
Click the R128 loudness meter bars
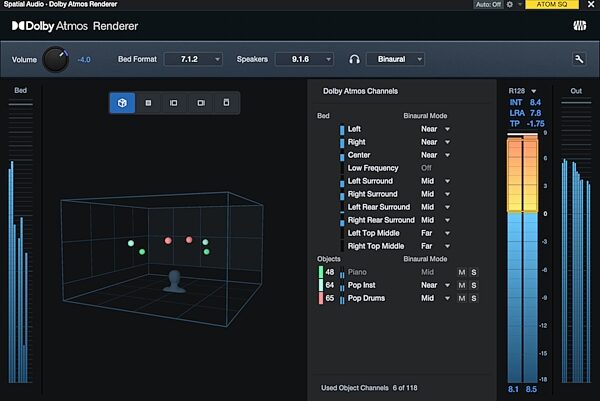coord(523,258)
